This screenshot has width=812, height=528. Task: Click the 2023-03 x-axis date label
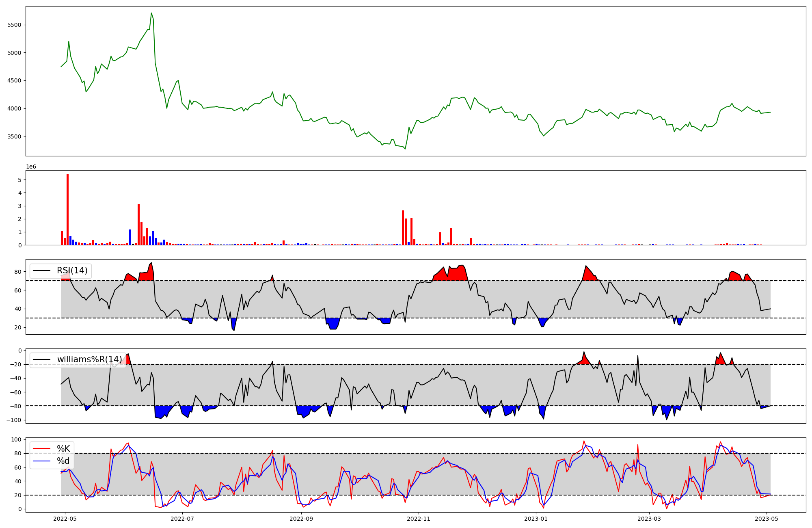tap(649, 519)
